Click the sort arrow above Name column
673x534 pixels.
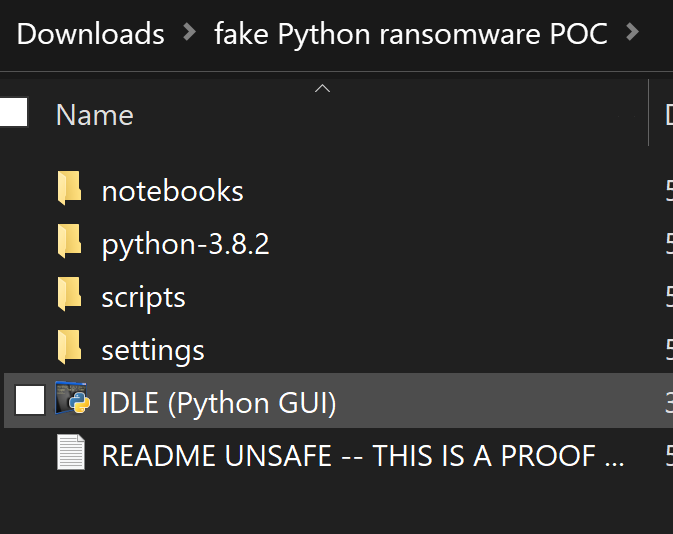point(322,90)
